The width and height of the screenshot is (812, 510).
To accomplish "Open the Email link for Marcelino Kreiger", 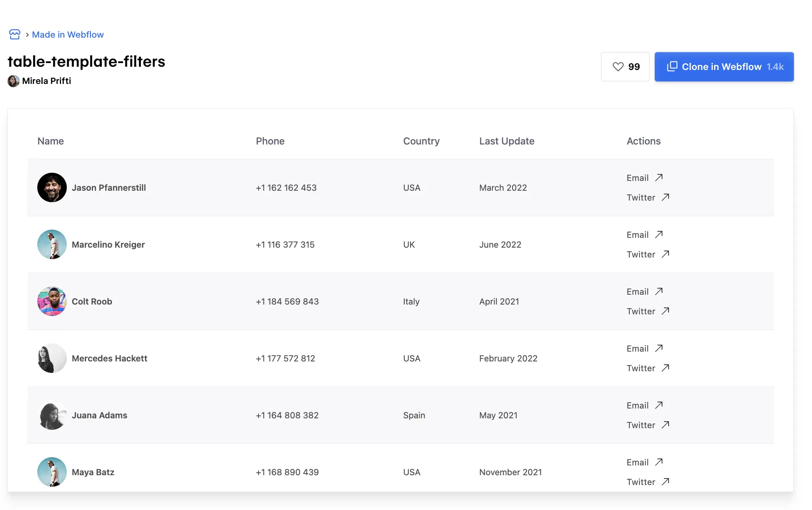I will coord(637,235).
